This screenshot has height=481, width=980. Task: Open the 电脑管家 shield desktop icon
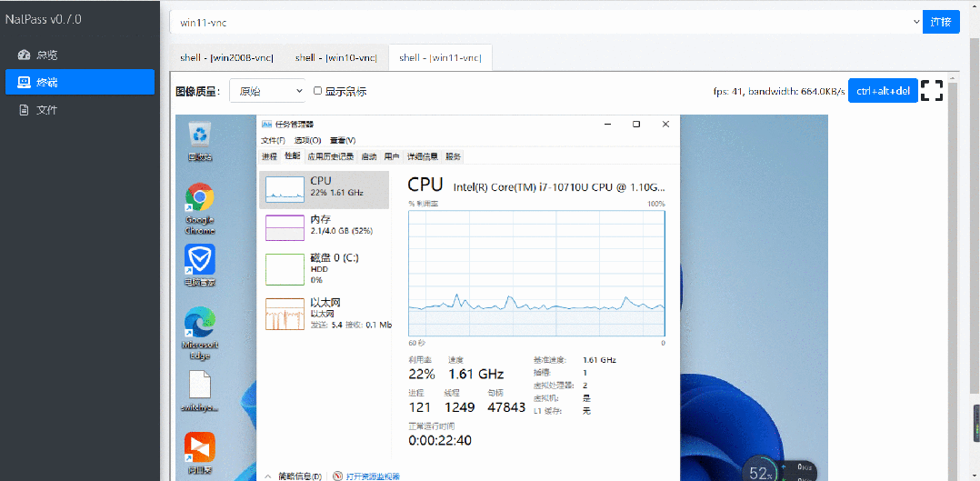tap(200, 266)
